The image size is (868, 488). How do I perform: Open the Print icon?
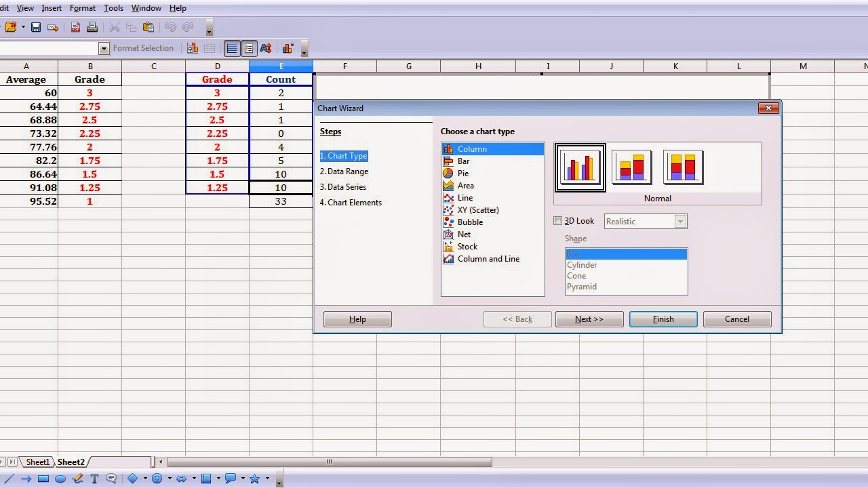click(x=93, y=27)
